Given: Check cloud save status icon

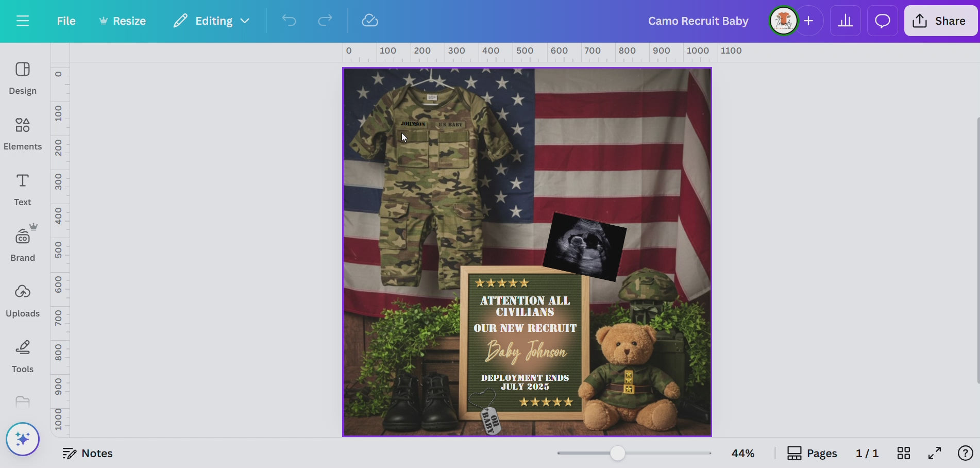Looking at the screenshot, I should (370, 21).
